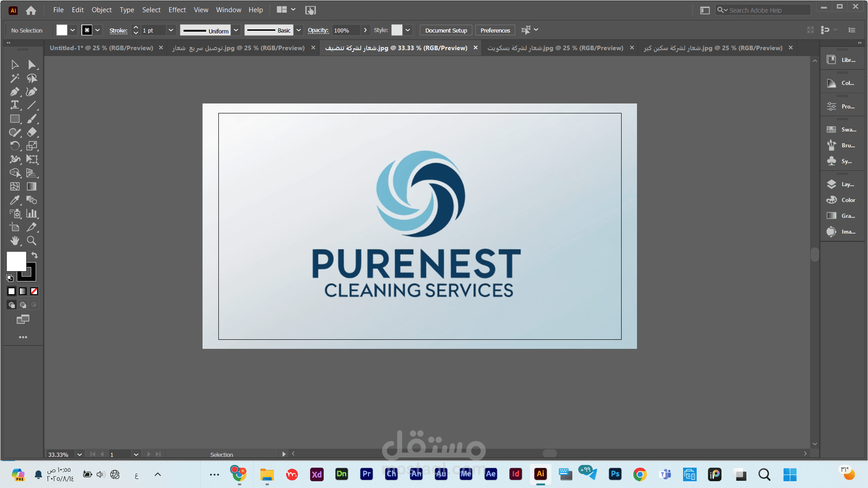
Task: Open Basic brush definition dropdown
Action: click(299, 30)
